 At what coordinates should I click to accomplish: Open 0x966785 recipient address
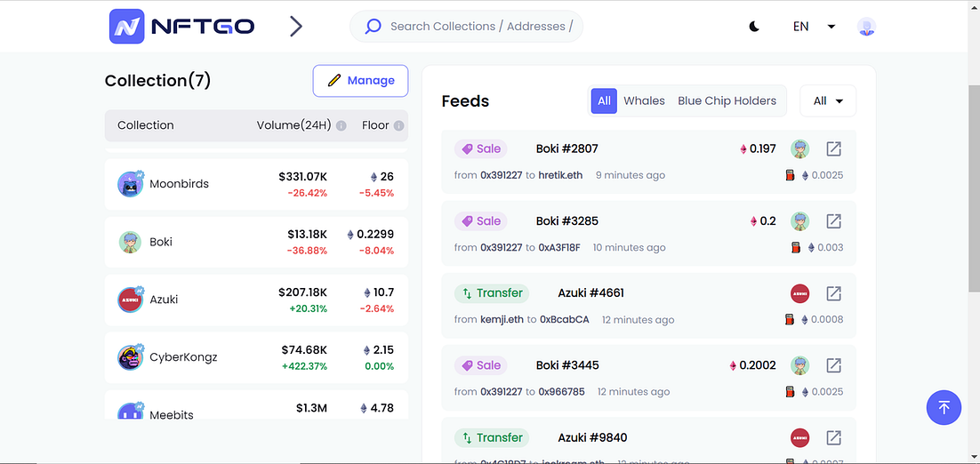[562, 392]
